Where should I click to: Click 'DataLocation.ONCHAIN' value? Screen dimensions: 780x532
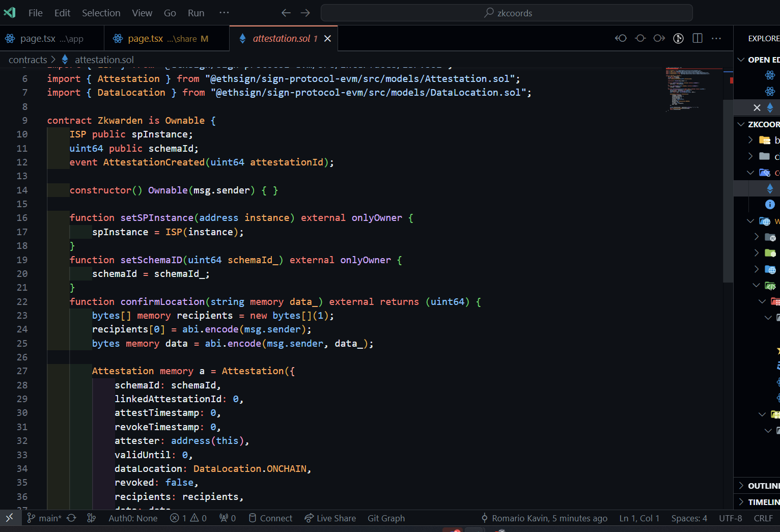click(250, 469)
